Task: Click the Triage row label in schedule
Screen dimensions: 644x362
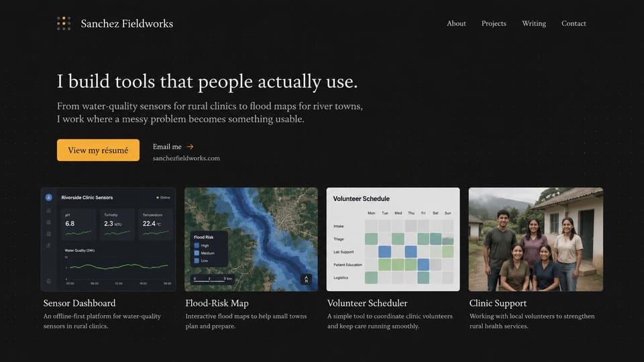Action: coord(339,239)
